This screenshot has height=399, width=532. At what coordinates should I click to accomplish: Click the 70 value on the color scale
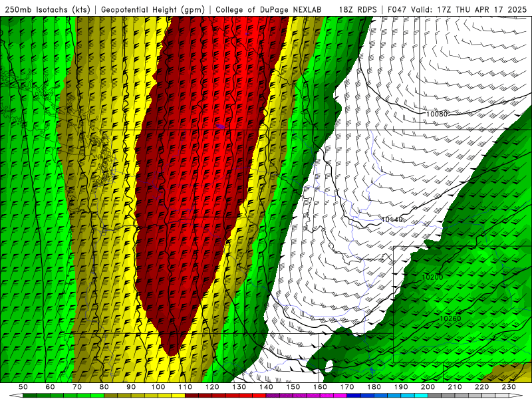click(77, 387)
